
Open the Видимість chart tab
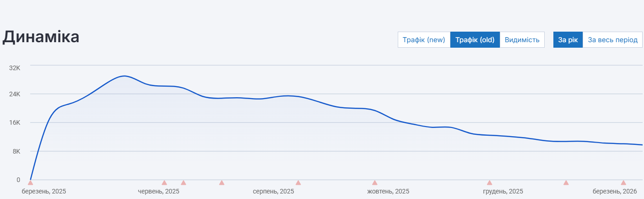pos(522,40)
